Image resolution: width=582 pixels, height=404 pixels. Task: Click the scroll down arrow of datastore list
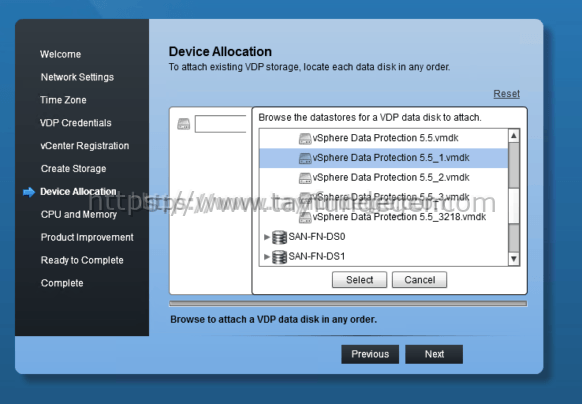click(514, 259)
